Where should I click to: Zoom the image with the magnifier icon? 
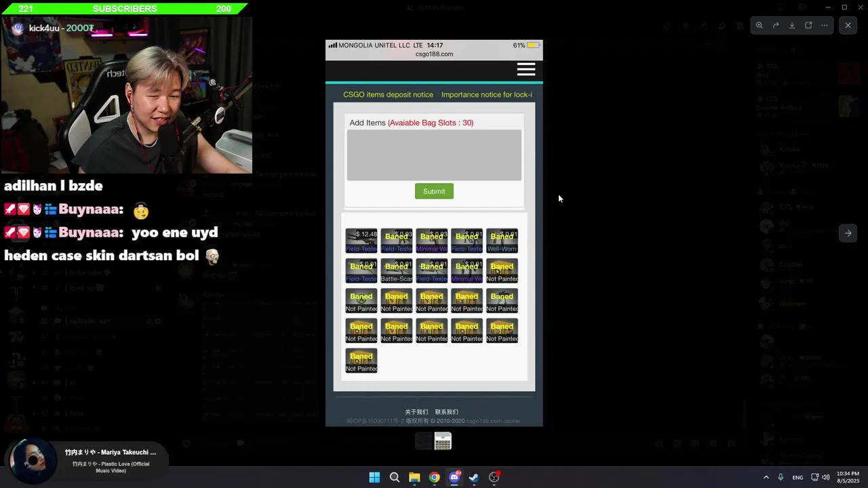759,25
